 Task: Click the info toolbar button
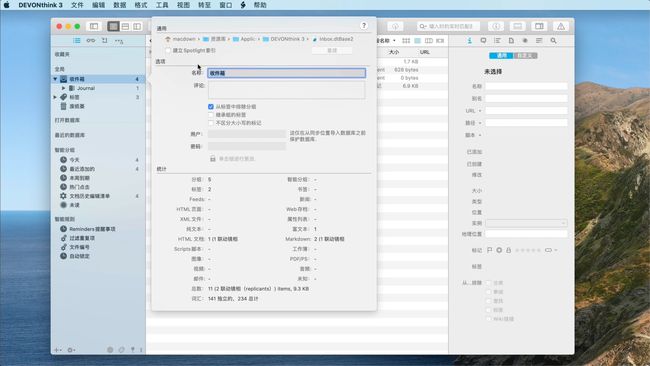(496, 27)
